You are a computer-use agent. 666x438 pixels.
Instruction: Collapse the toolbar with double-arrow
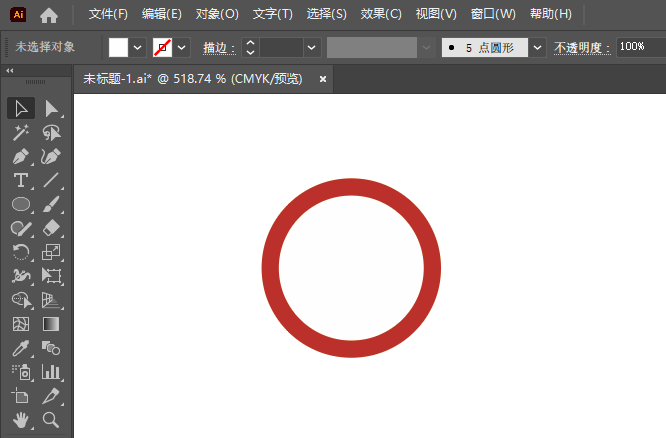coord(10,71)
